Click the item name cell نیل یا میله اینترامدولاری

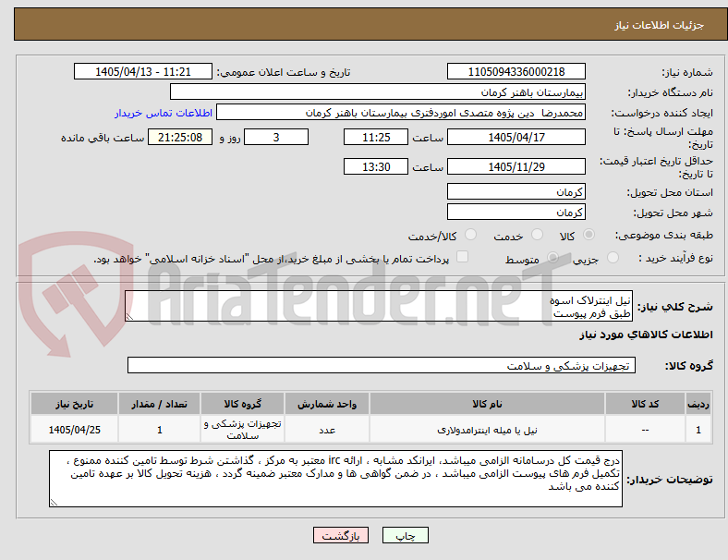[487, 430]
